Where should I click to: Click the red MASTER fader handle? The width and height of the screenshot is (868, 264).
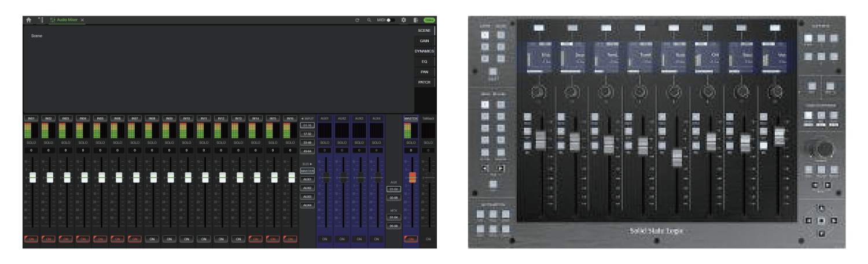[x=413, y=177]
